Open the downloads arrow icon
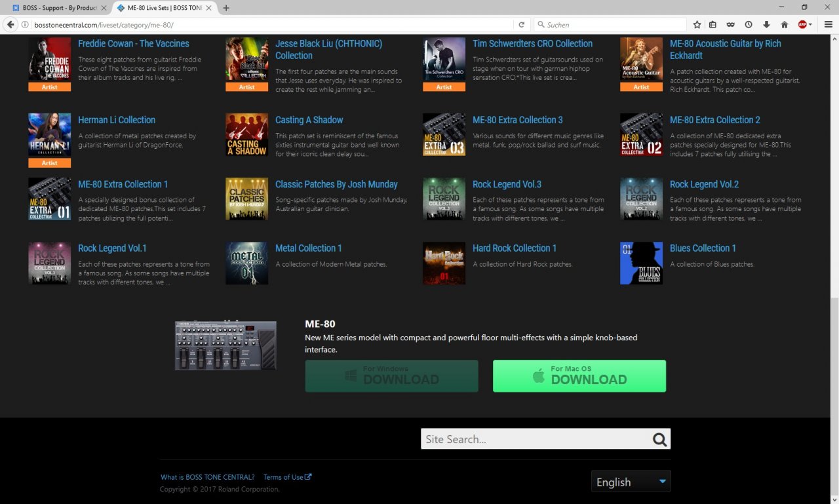The height and width of the screenshot is (504, 839). point(766,24)
